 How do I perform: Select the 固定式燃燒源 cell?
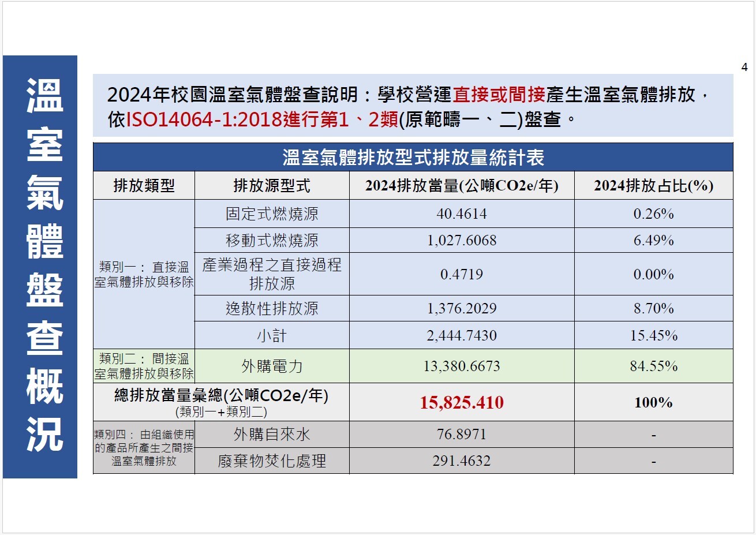pos(272,214)
